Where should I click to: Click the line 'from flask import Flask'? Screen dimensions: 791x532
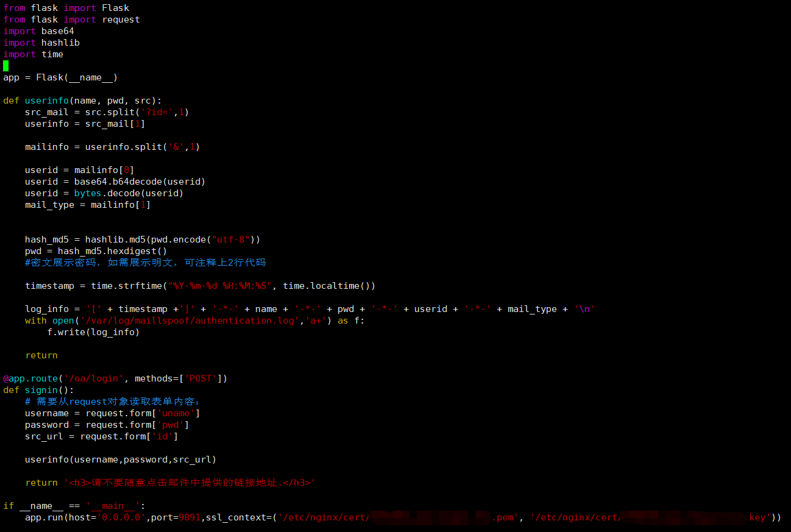pyautogui.click(x=66, y=8)
